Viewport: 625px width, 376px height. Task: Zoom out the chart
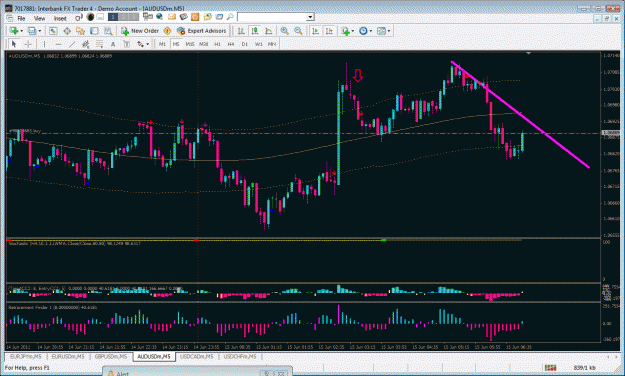click(298, 31)
